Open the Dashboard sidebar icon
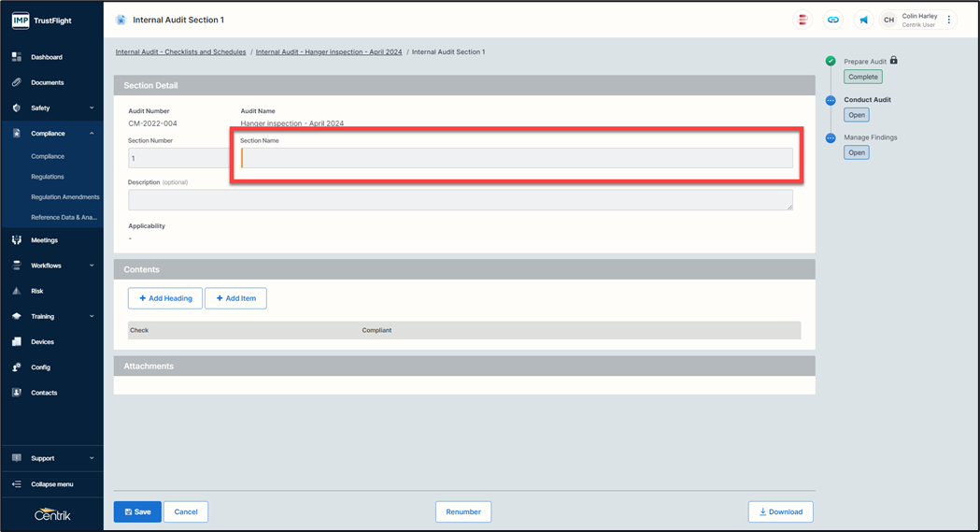The width and height of the screenshot is (980, 532). click(x=17, y=57)
